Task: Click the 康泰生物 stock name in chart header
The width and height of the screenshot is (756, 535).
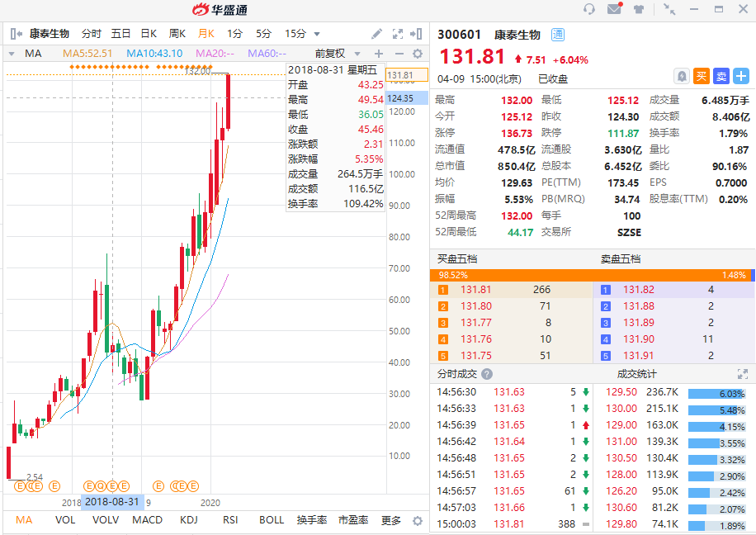Action: [50, 34]
